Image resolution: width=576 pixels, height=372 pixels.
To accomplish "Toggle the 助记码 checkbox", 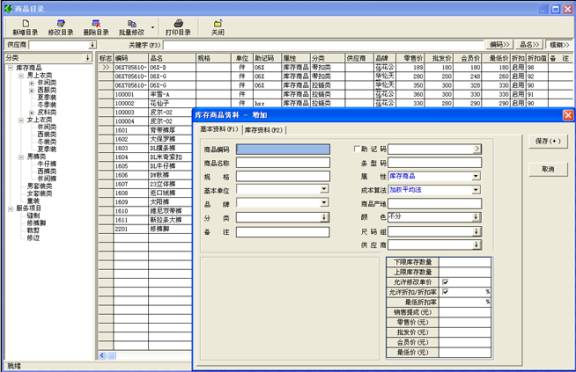I will click(356, 149).
